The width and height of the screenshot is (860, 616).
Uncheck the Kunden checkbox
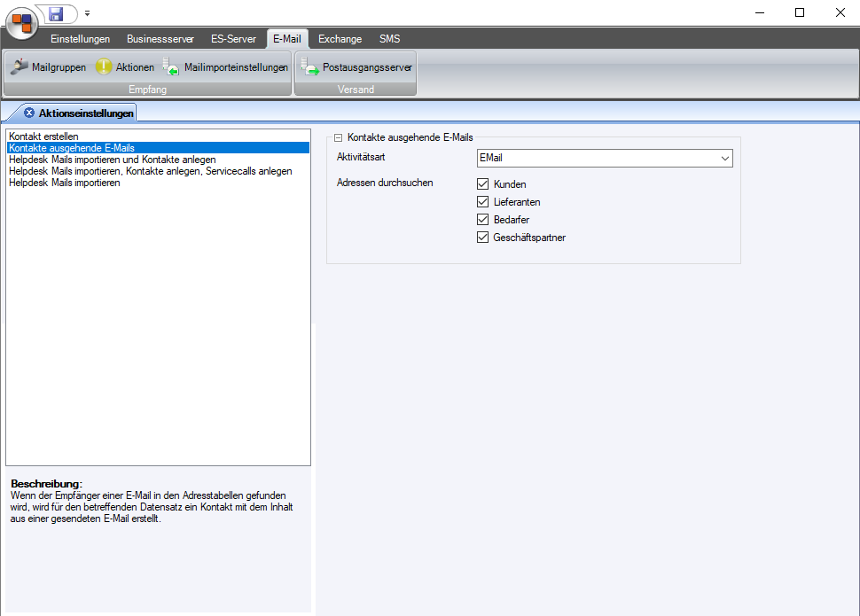pyautogui.click(x=483, y=184)
